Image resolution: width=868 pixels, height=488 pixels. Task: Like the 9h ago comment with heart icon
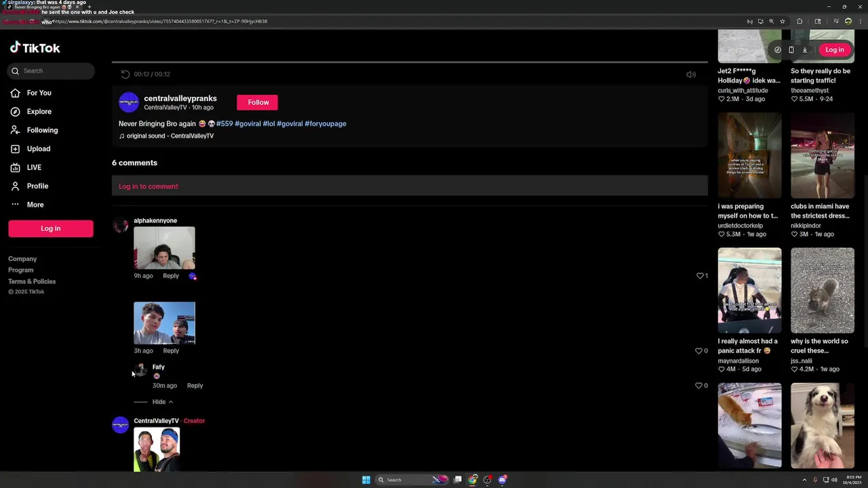[700, 276]
